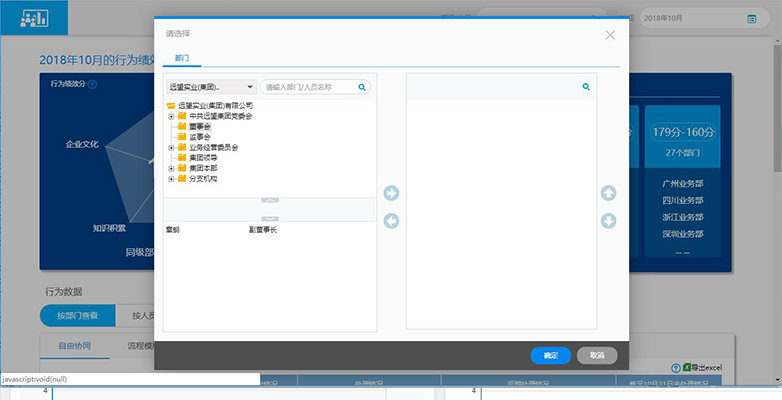
Task: Click the move-left arrow to remove selection
Action: point(391,221)
